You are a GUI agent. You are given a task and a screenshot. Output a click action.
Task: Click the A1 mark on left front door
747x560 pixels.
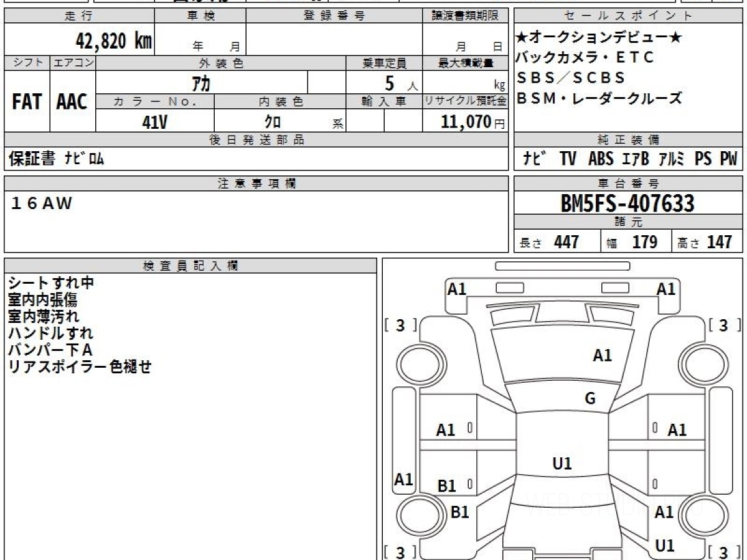(446, 430)
